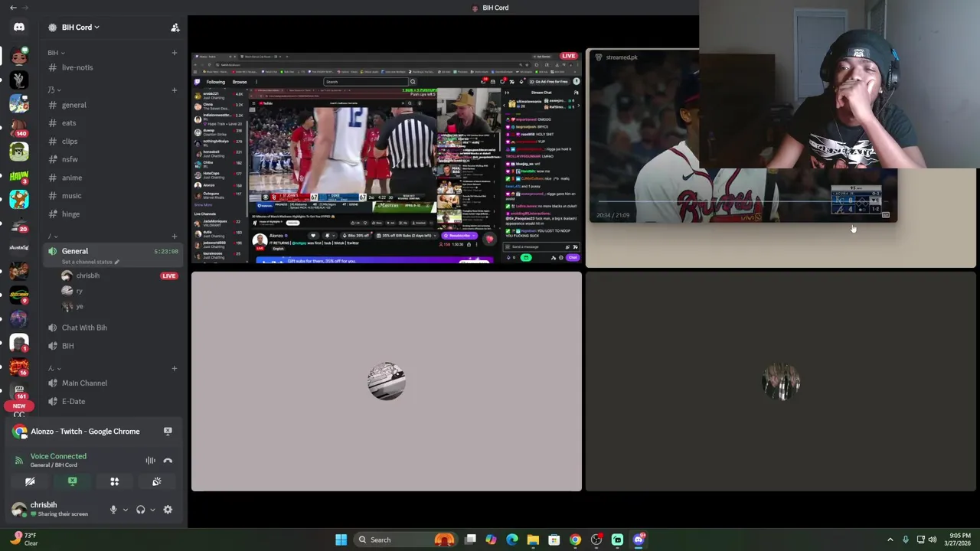Click Voice Connected status text
Viewport: 980px width, 551px height.
coord(58,456)
